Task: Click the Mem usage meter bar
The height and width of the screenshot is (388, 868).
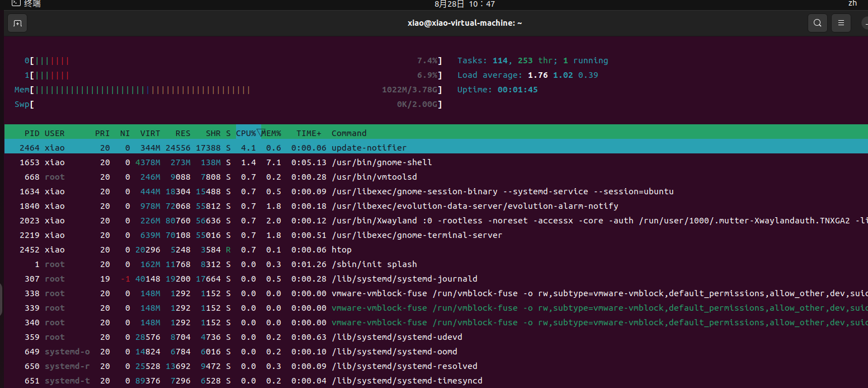Action: [x=235, y=90]
